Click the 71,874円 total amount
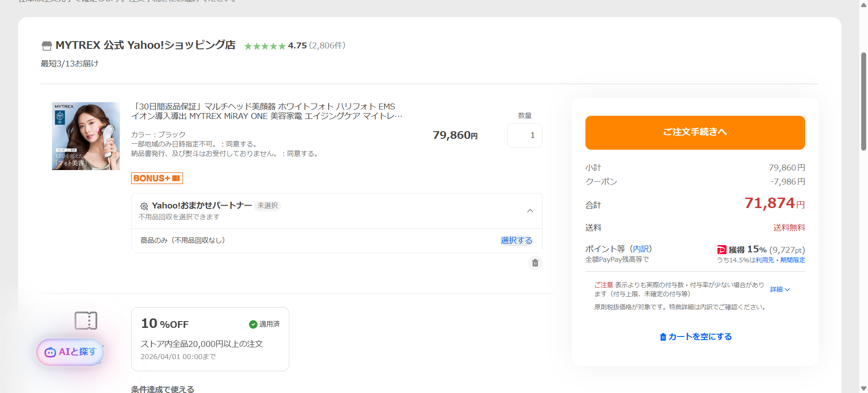868x393 pixels. [774, 203]
